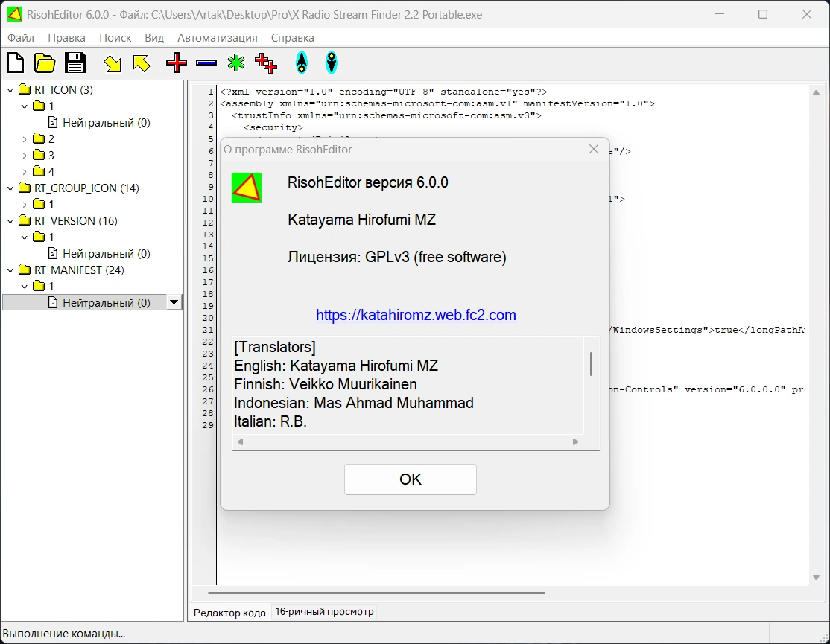Click 'RisohEditor версия 6.0.0' text
Image resolution: width=830 pixels, height=644 pixels.
coord(368,183)
